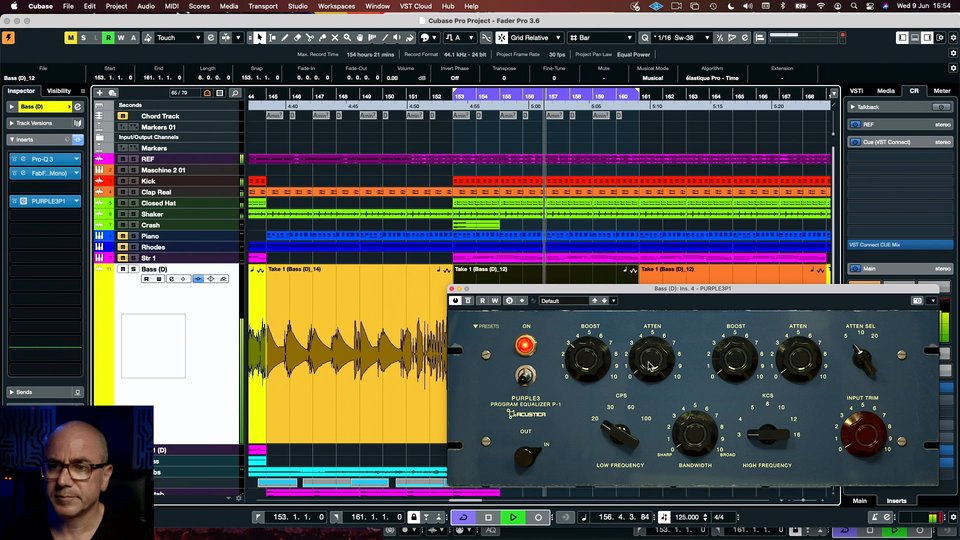Image resolution: width=960 pixels, height=540 pixels.
Task: Open the Workspaces menu
Action: [336, 6]
